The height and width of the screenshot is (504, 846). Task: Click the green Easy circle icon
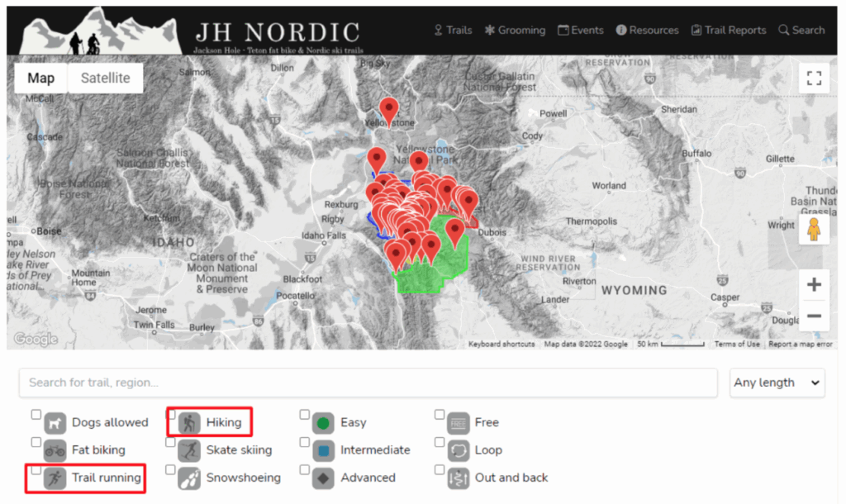323,424
